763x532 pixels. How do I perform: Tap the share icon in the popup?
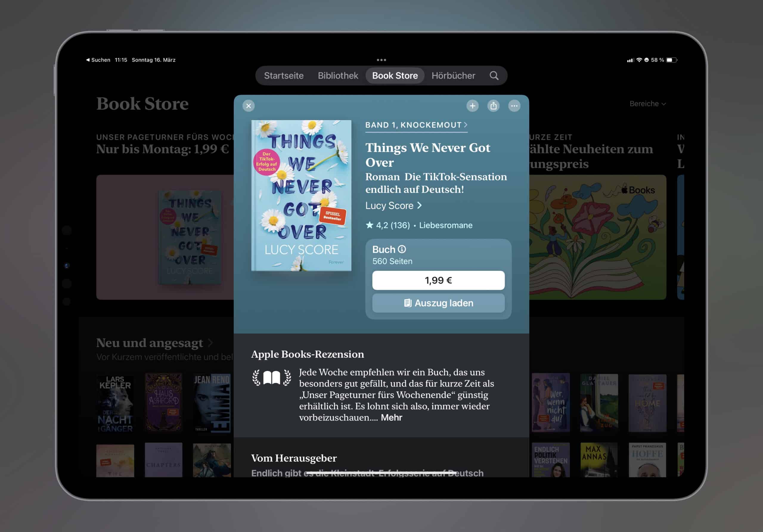click(x=493, y=106)
